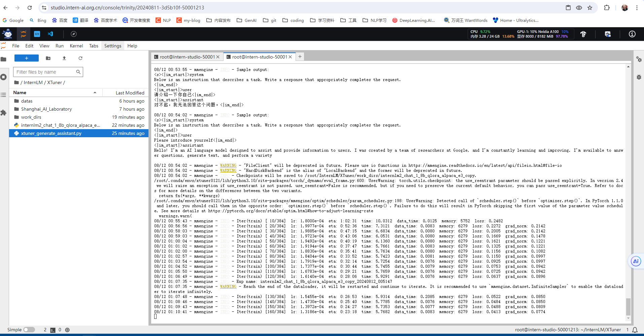This screenshot has height=336, width=644.
Task: Click the terminal scroll up arrow
Action: coord(628,67)
